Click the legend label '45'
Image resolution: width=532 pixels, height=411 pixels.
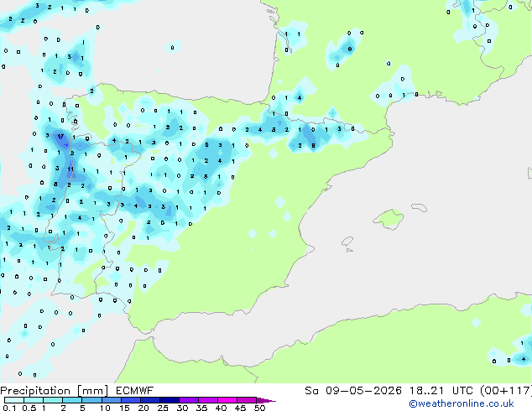(240, 408)
